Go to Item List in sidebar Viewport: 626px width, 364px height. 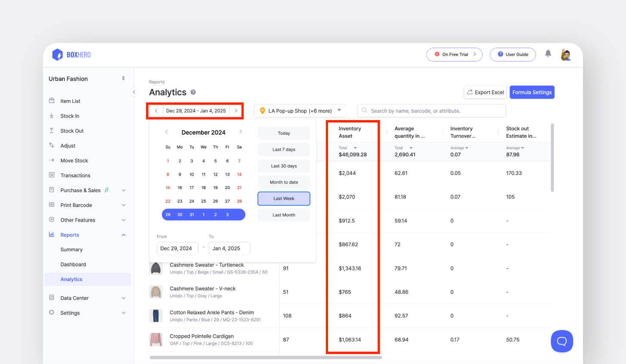tap(70, 101)
